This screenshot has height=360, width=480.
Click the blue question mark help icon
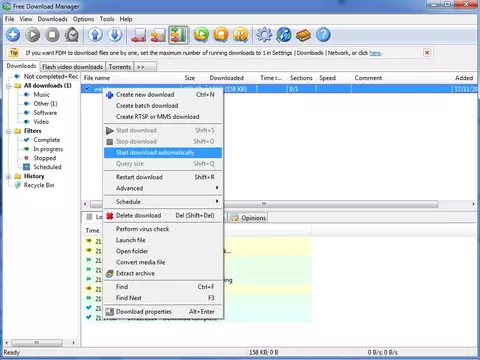[x=323, y=35]
